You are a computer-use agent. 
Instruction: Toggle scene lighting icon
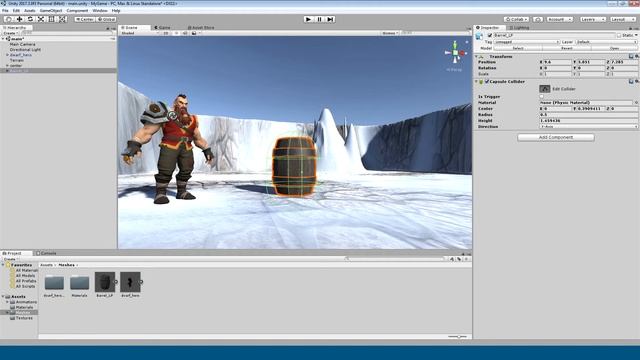[176, 33]
